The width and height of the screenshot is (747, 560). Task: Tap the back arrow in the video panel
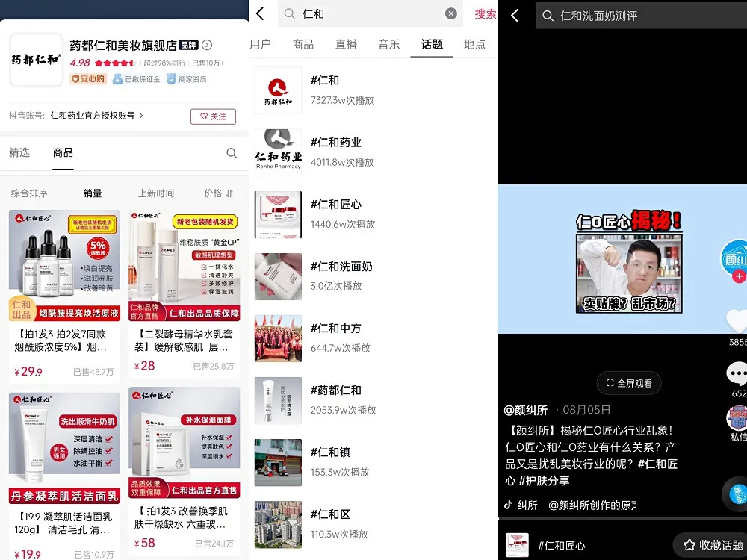(515, 16)
